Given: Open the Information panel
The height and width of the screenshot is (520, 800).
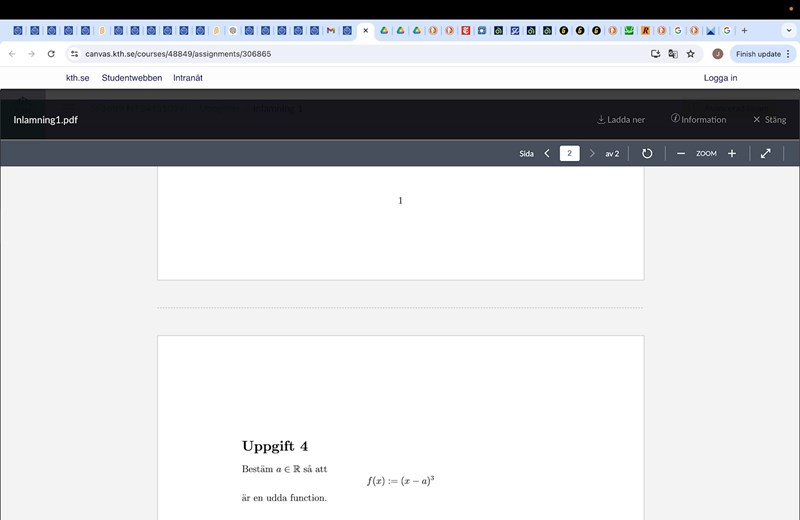Looking at the screenshot, I should point(698,120).
